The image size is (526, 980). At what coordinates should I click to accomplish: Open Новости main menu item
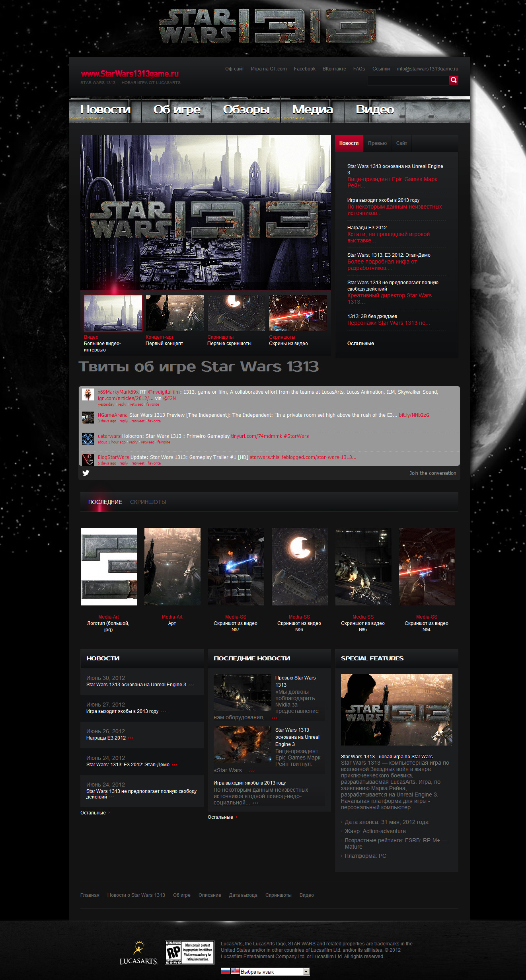(x=105, y=109)
